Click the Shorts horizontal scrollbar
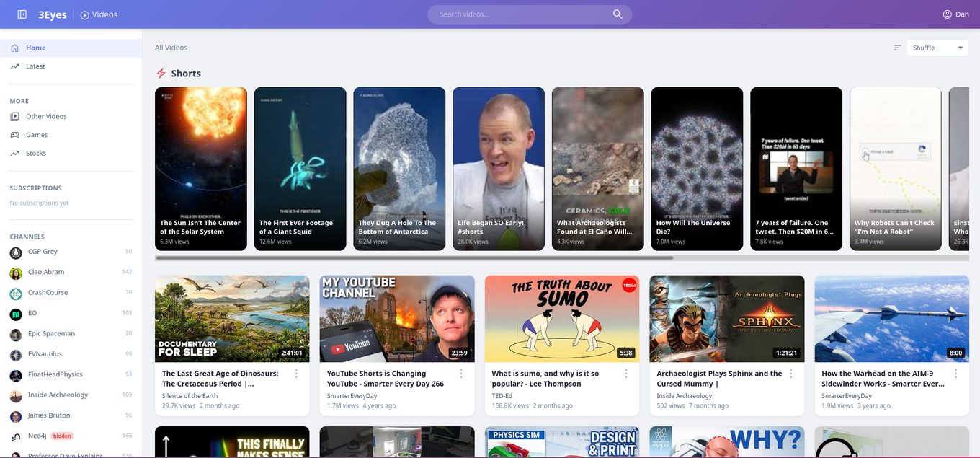This screenshot has height=458, width=980. click(414, 257)
